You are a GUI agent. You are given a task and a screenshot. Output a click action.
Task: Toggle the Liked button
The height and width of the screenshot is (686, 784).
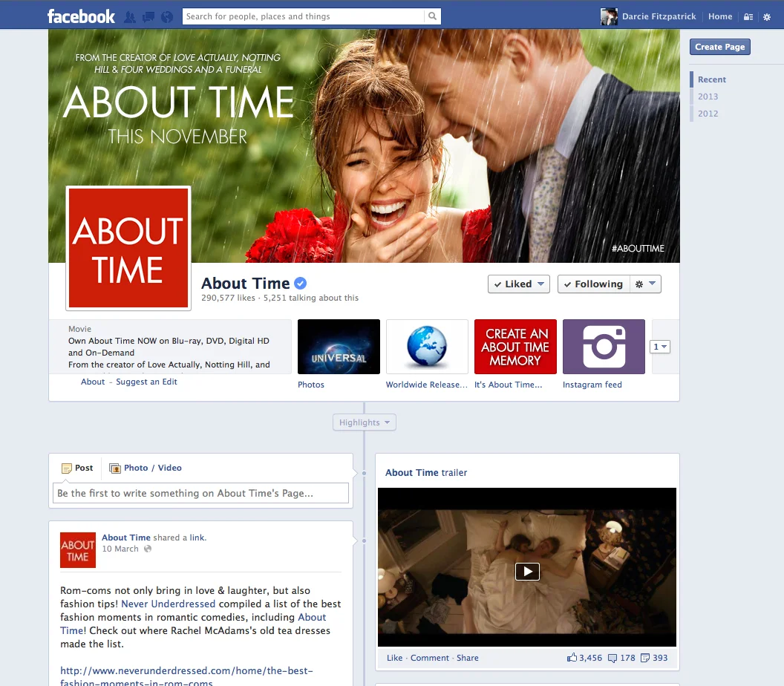pyautogui.click(x=518, y=284)
